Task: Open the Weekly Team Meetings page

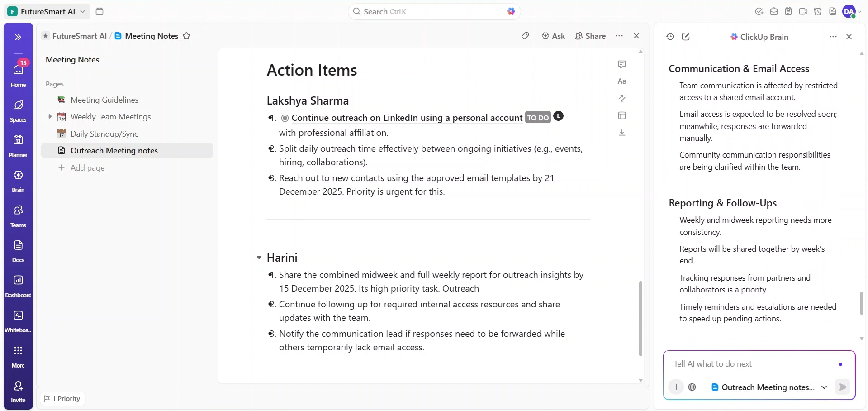Action: point(111,117)
